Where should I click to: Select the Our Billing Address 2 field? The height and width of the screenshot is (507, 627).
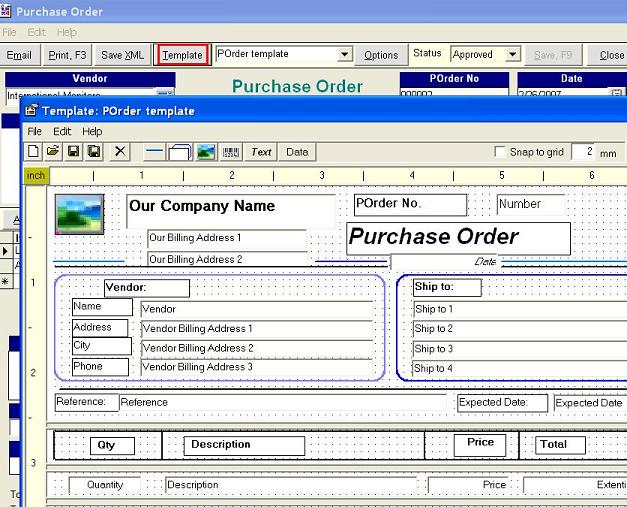pos(227,259)
